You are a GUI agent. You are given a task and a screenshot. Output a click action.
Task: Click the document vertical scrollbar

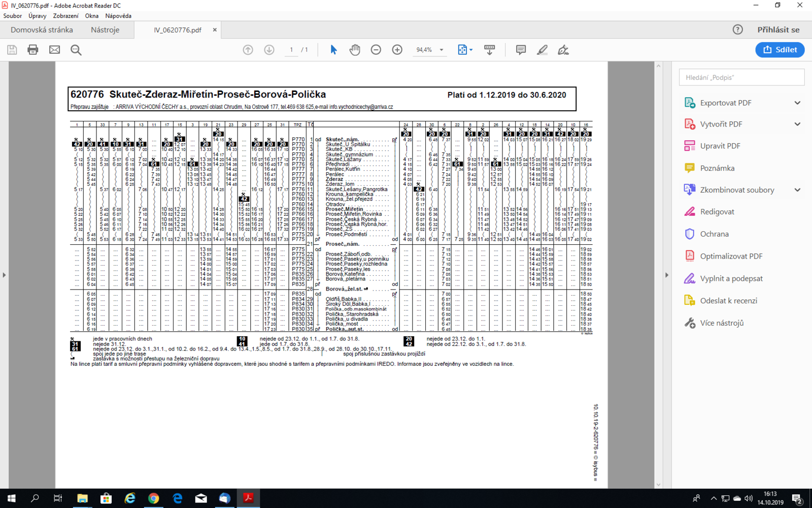click(x=658, y=275)
